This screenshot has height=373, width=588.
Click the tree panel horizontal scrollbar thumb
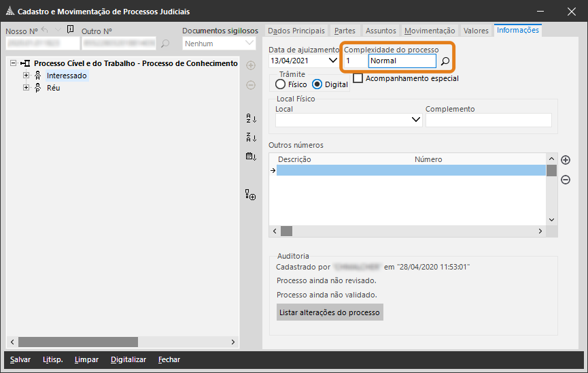click(77, 342)
